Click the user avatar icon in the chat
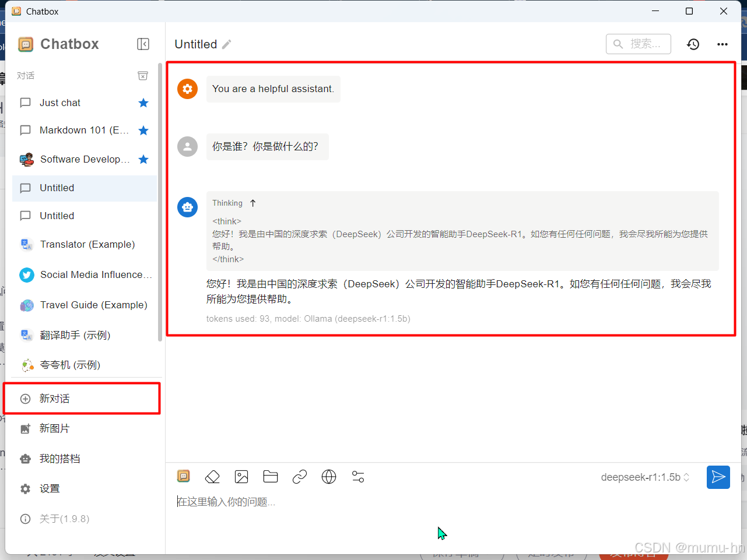The height and width of the screenshot is (560, 747). click(187, 147)
